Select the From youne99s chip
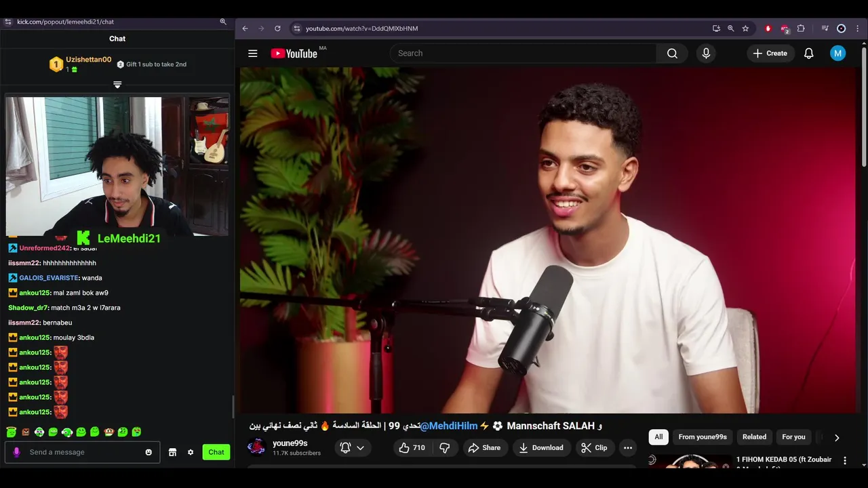 tap(703, 437)
